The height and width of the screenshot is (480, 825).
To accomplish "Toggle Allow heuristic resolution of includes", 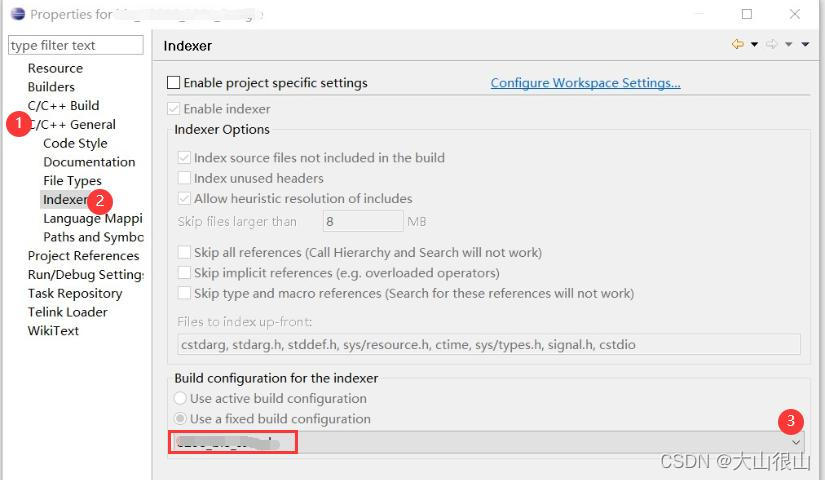I will [184, 198].
